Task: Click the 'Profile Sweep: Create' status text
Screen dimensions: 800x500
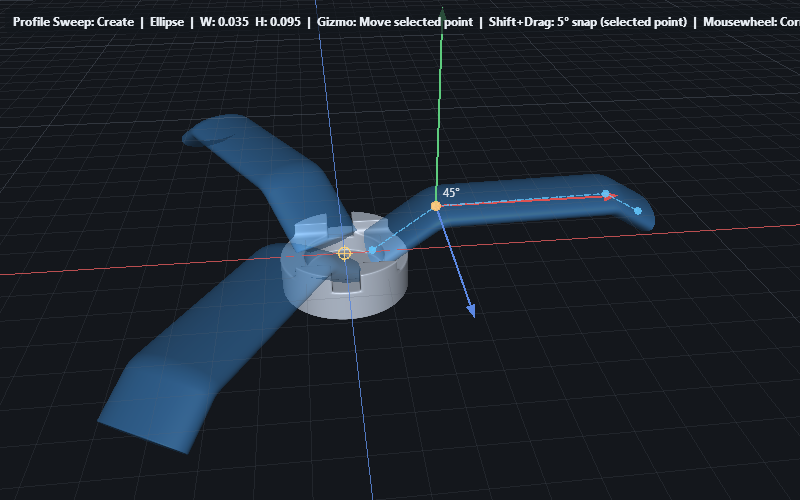Action: click(73, 21)
